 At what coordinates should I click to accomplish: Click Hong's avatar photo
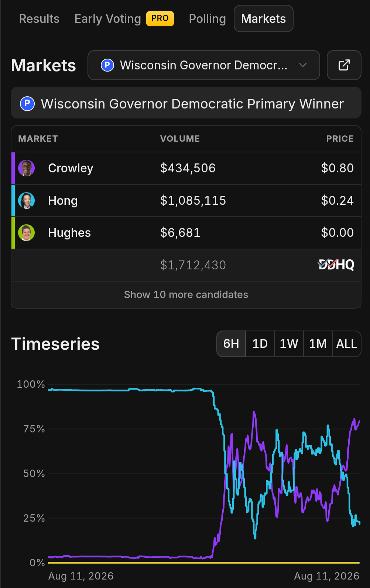27,200
